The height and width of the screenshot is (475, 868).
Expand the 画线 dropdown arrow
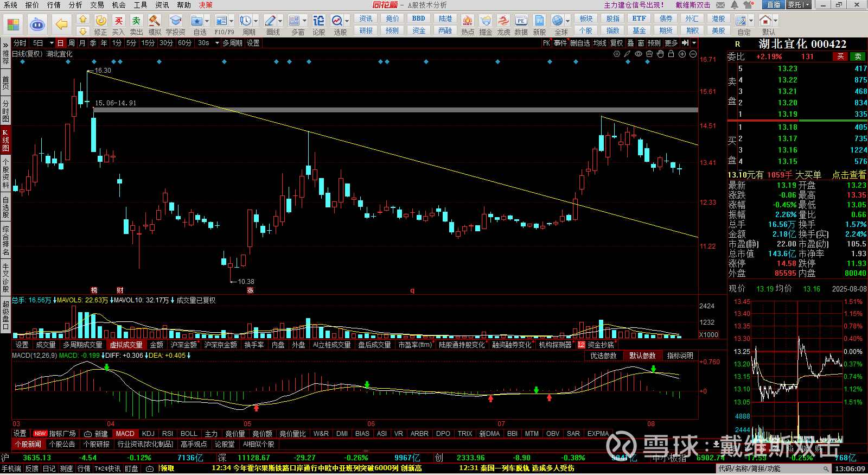280,21
